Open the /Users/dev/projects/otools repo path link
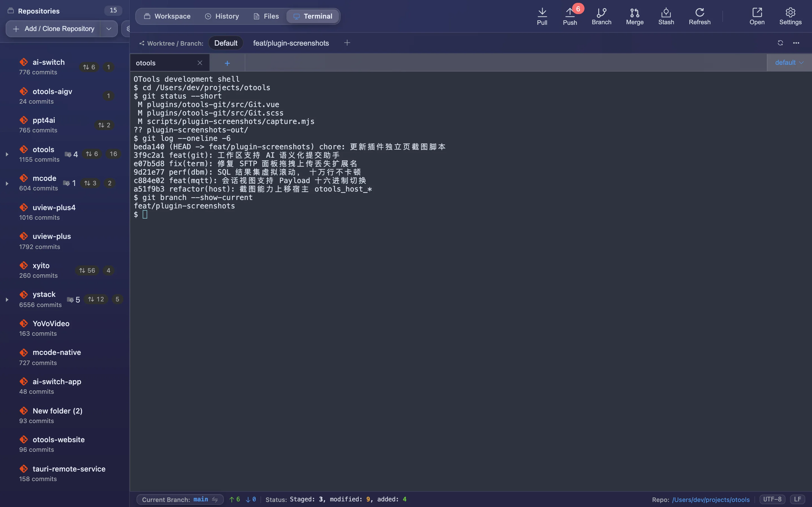812x507 pixels. (x=711, y=500)
